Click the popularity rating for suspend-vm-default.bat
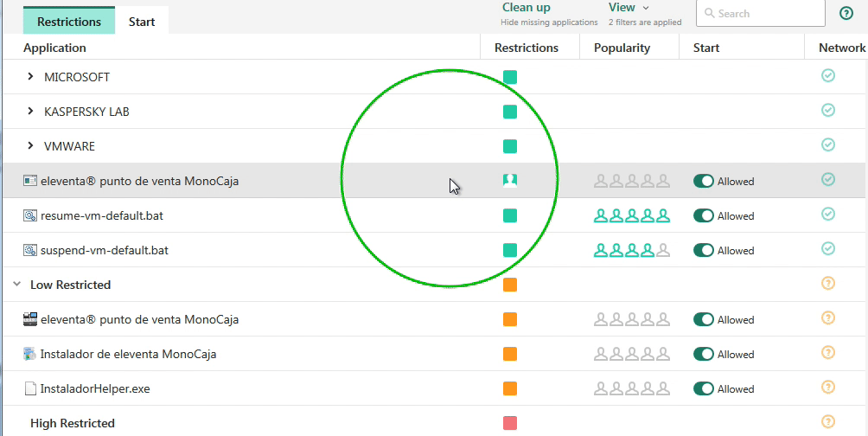The image size is (868, 436). pos(631,250)
